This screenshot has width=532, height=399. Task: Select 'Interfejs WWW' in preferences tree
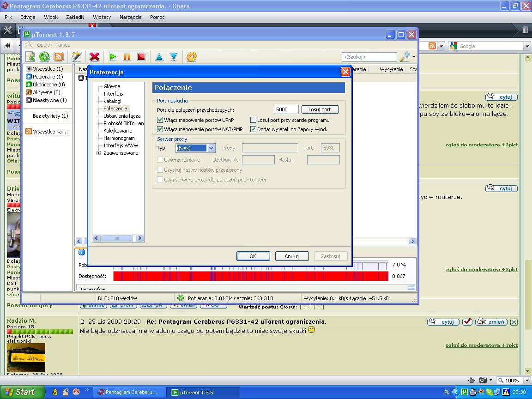click(121, 145)
